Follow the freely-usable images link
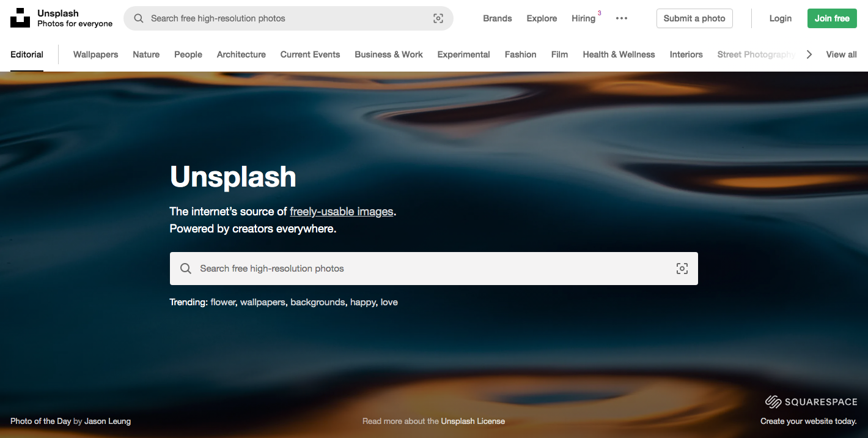868x438 pixels. [x=342, y=212]
